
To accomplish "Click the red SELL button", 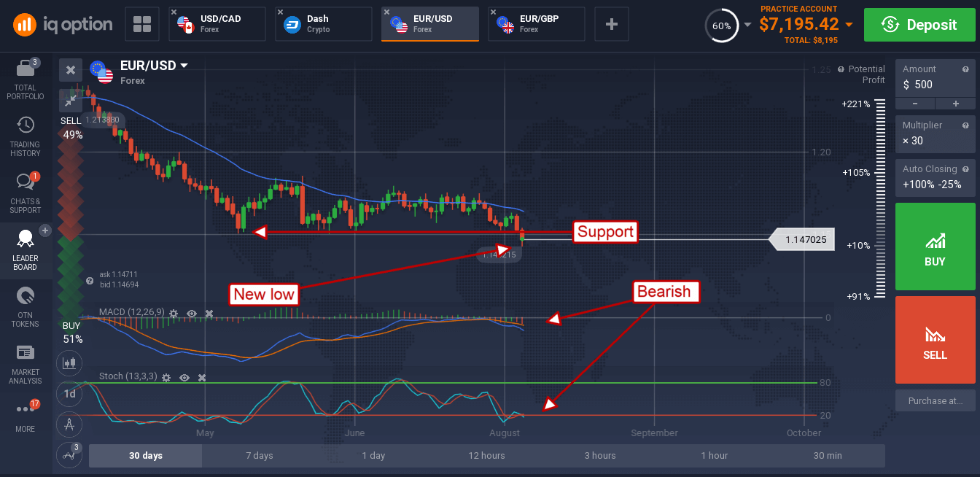I will 936,340.
